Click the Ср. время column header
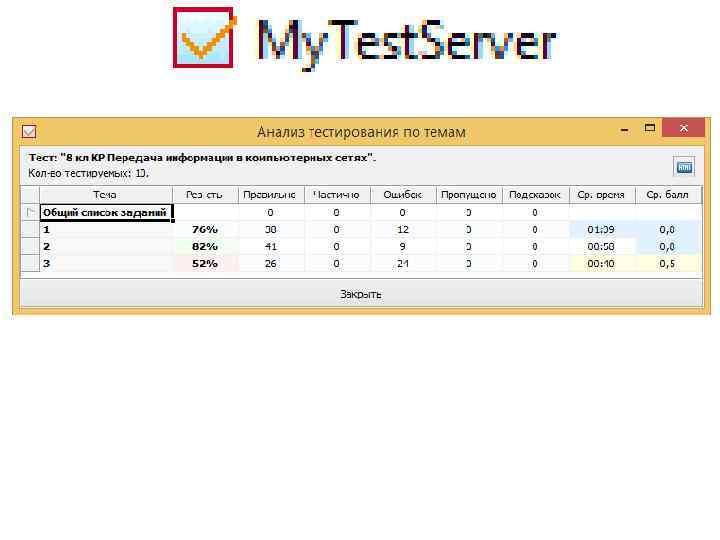The width and height of the screenshot is (720, 540). pos(601,195)
